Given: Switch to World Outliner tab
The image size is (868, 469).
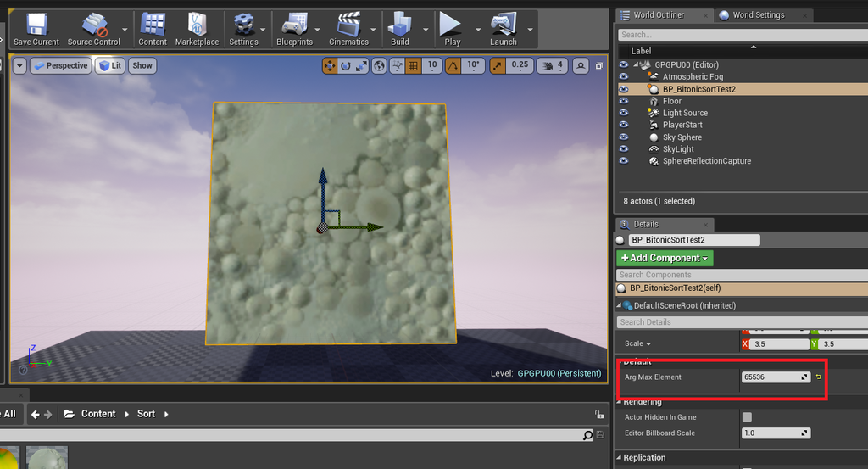Looking at the screenshot, I should (x=659, y=15).
